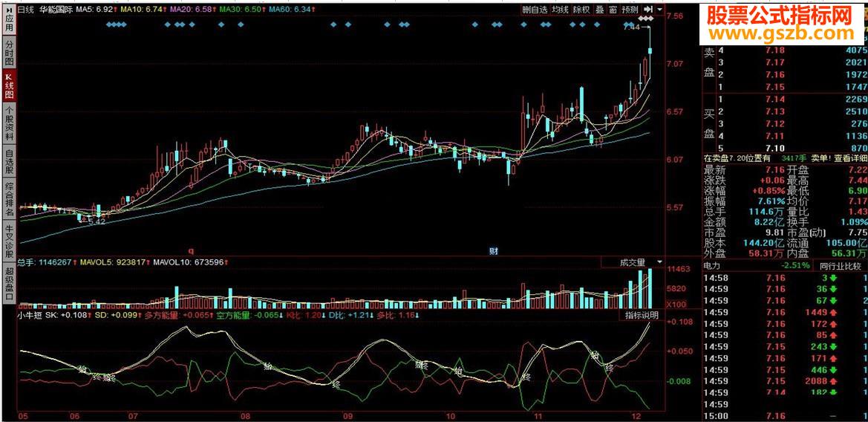Click the 窗 window button
868x422 pixels.
click(613, 10)
